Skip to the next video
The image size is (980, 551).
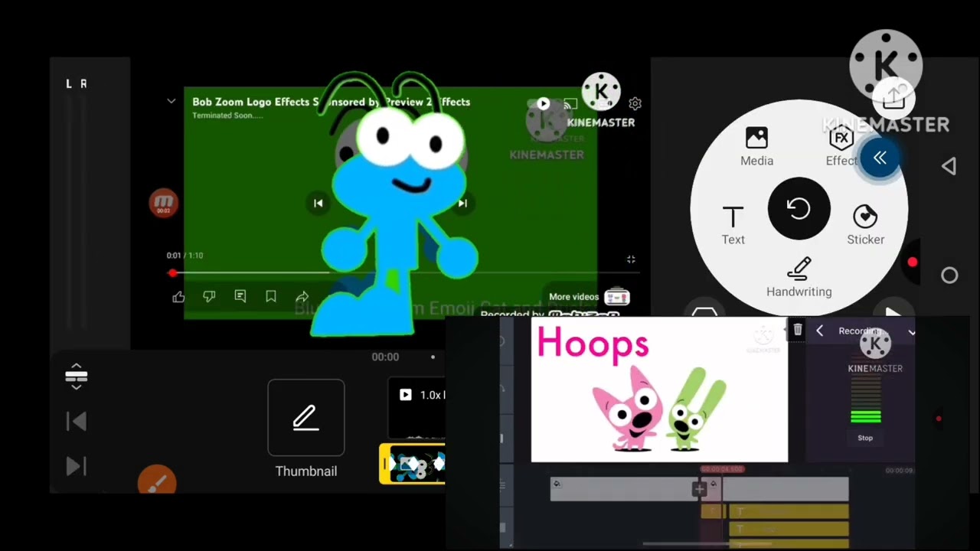coord(462,203)
